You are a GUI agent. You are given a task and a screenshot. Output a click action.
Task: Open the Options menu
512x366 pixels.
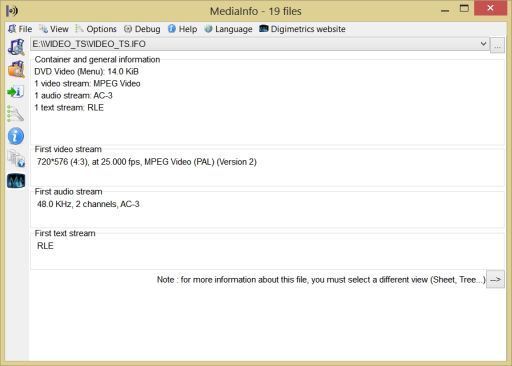pyautogui.click(x=96, y=29)
